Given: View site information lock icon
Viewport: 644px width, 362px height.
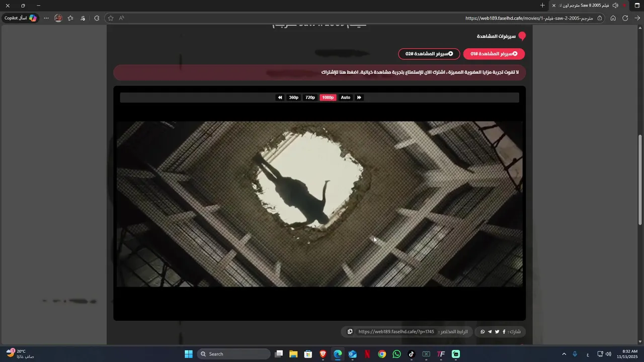Looking at the screenshot, I should (600, 18).
